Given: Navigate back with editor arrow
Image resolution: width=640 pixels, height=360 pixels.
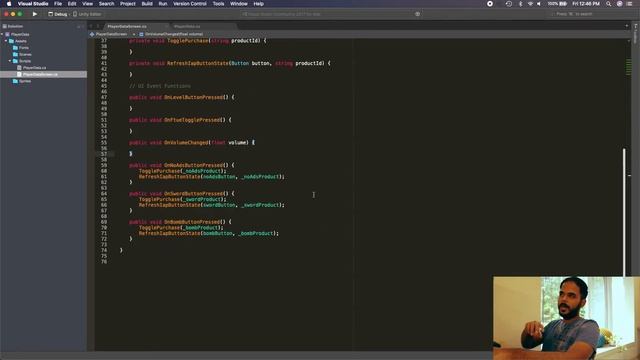Looking at the screenshot, I should [x=91, y=26].
